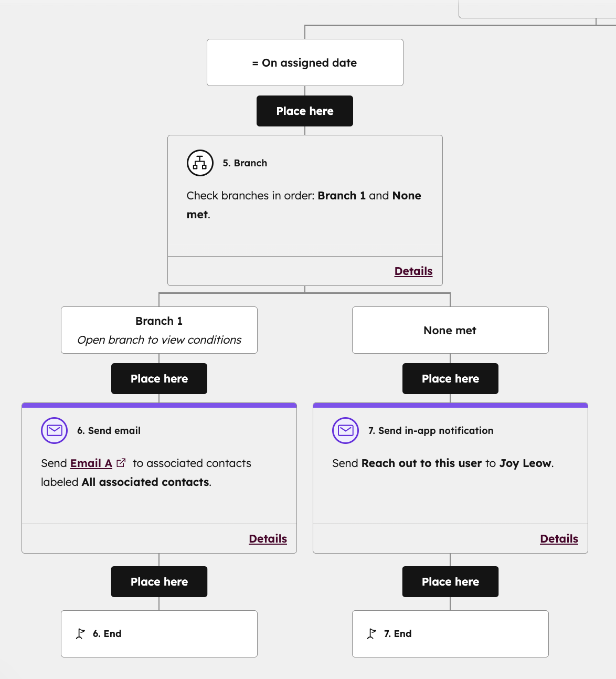
Task: Click the branch diagram icon on step 5
Action: (x=199, y=163)
